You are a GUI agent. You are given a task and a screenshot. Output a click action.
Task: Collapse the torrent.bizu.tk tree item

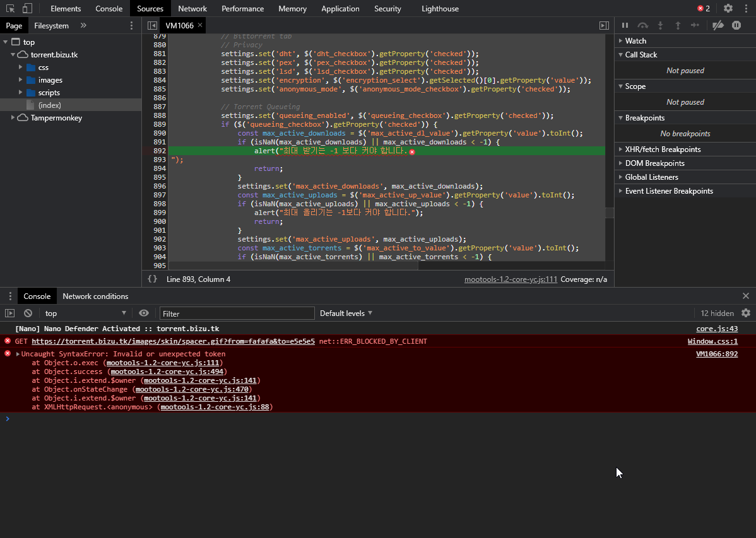point(13,54)
